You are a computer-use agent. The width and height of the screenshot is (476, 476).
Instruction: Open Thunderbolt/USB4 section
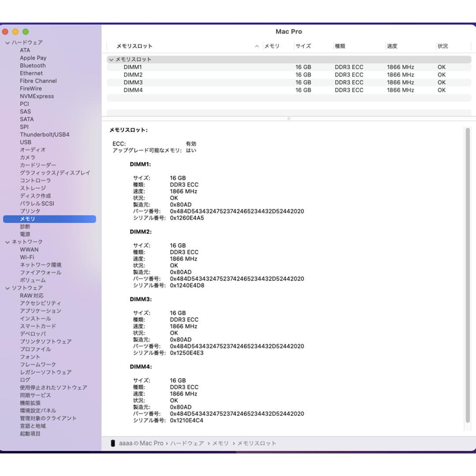[x=45, y=134]
